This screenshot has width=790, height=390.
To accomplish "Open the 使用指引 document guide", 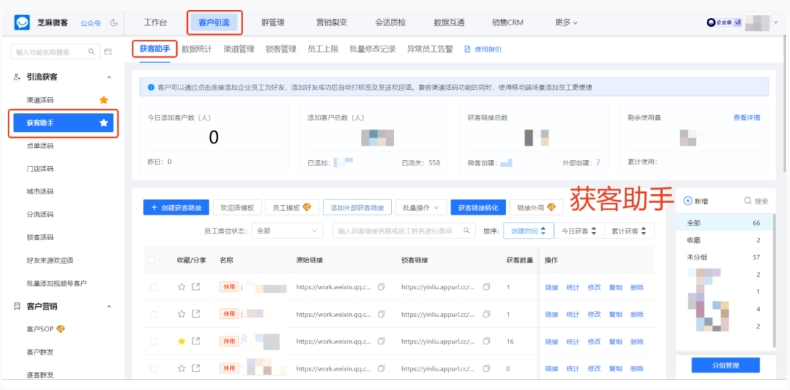I will coord(483,49).
